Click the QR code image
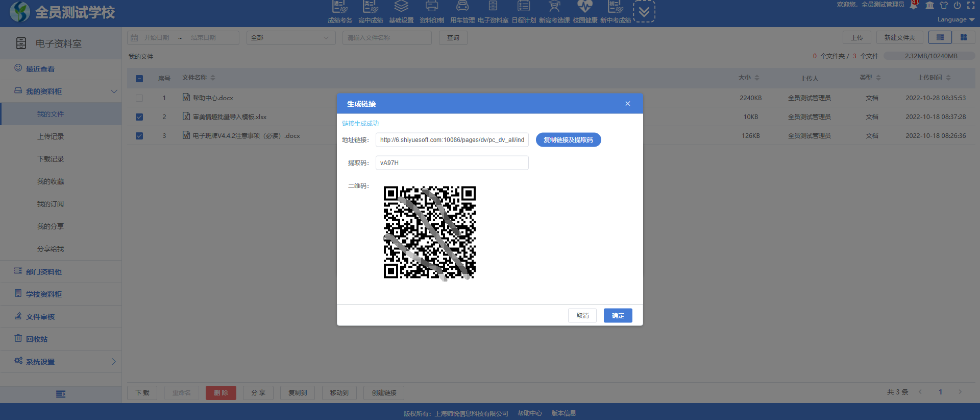980x420 pixels. pyautogui.click(x=430, y=232)
